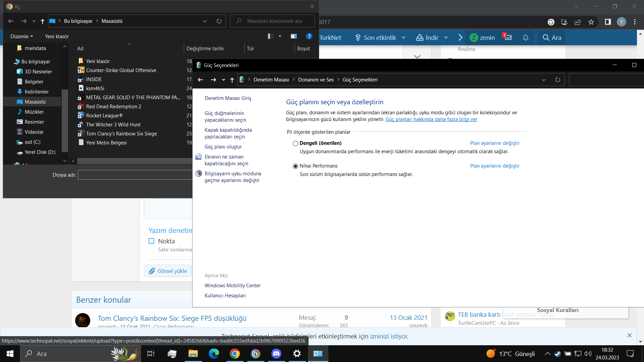Viewport: 644px width, 362px height.
Task: Open Microsoft Edge from the taskbar
Action: 214,354
